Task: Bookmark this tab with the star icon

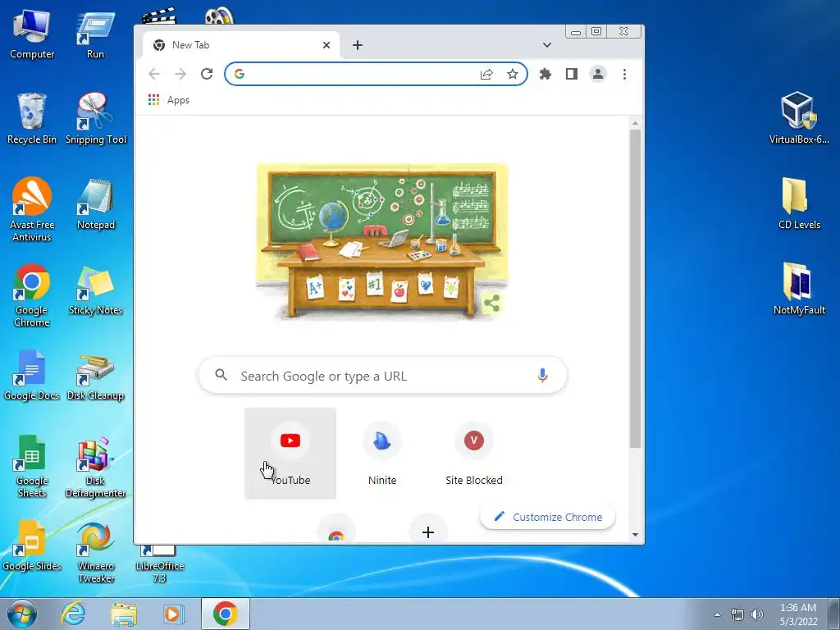Action: point(513,74)
